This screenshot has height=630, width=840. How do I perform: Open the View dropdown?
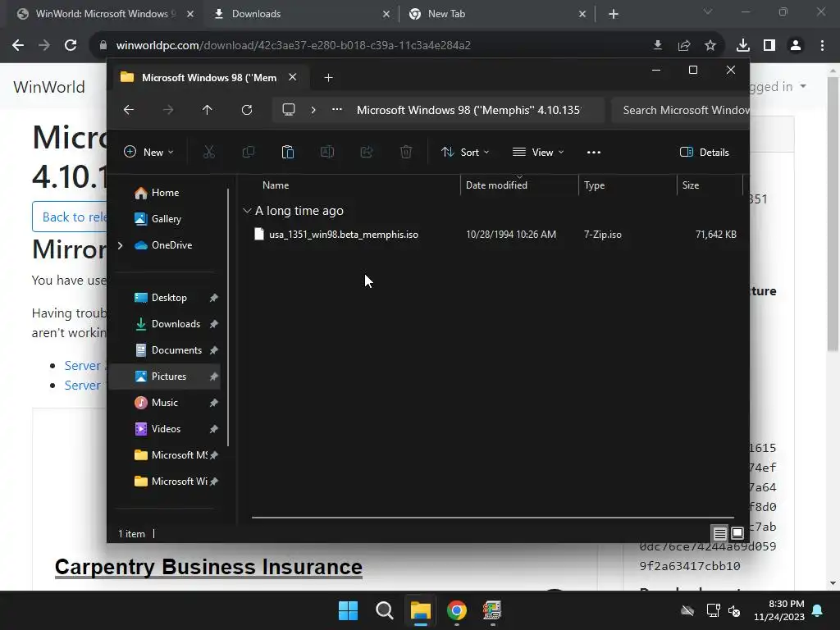(538, 152)
